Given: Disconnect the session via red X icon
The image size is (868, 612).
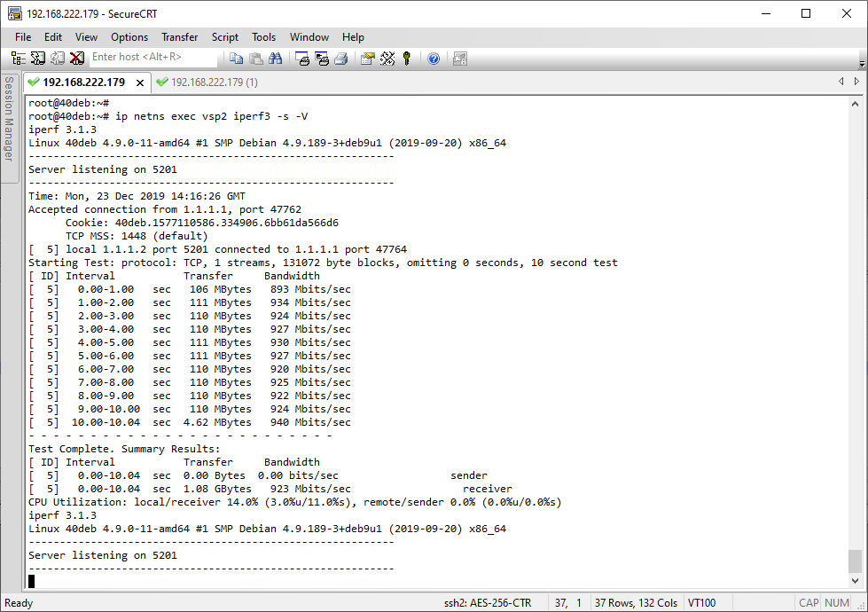Looking at the screenshot, I should point(75,58).
